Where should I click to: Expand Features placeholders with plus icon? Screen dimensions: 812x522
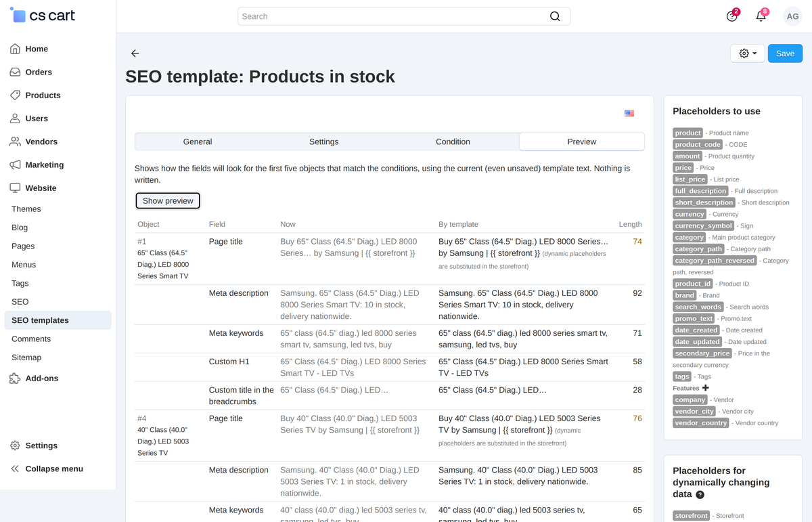[x=706, y=388]
